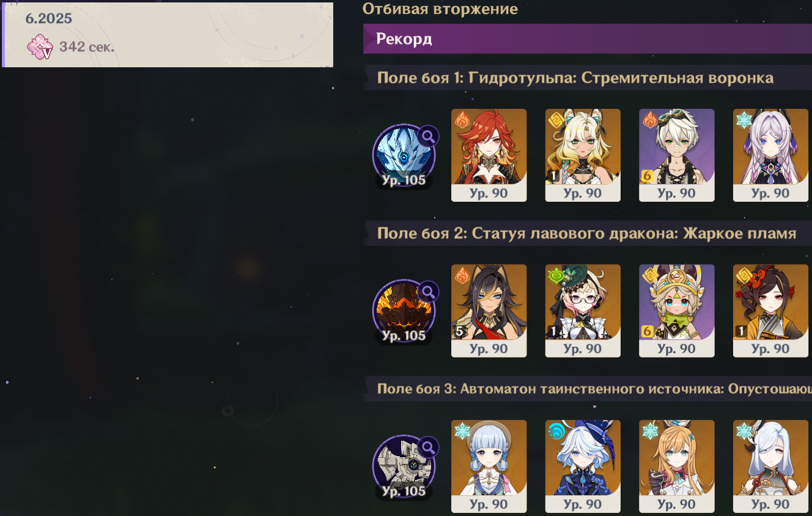Select Dendro character wearing glasses
Image resolution: width=812 pixels, height=516 pixels.
pos(583,311)
